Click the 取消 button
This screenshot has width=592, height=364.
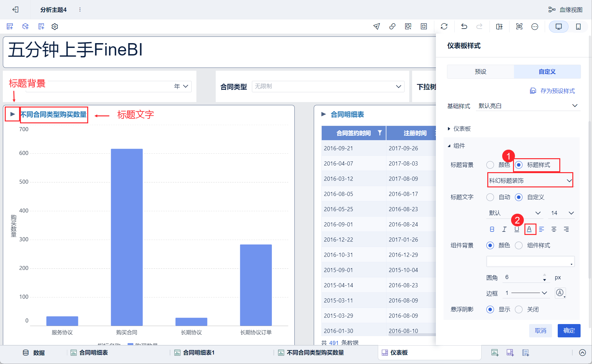point(541,331)
